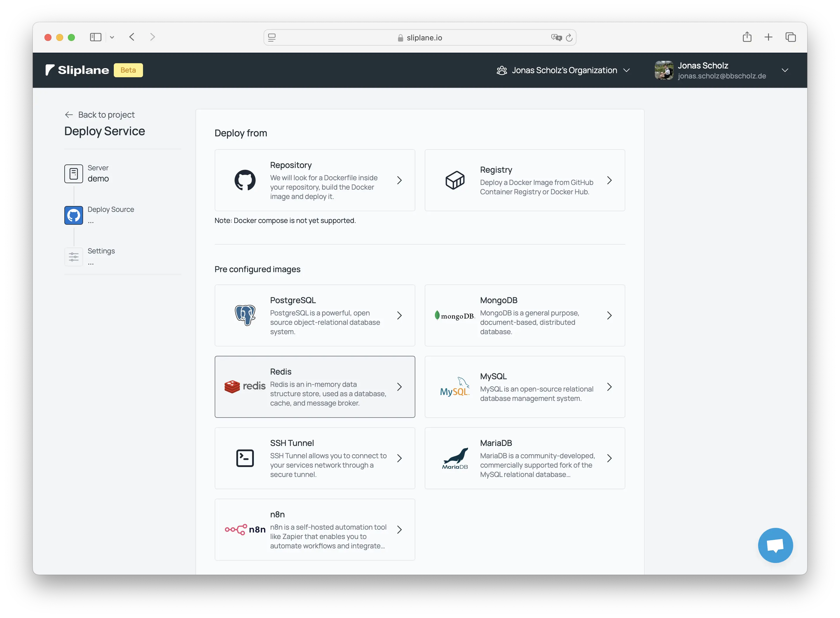Select the PostgreSQL elephant logo
The width and height of the screenshot is (840, 618).
(x=245, y=315)
